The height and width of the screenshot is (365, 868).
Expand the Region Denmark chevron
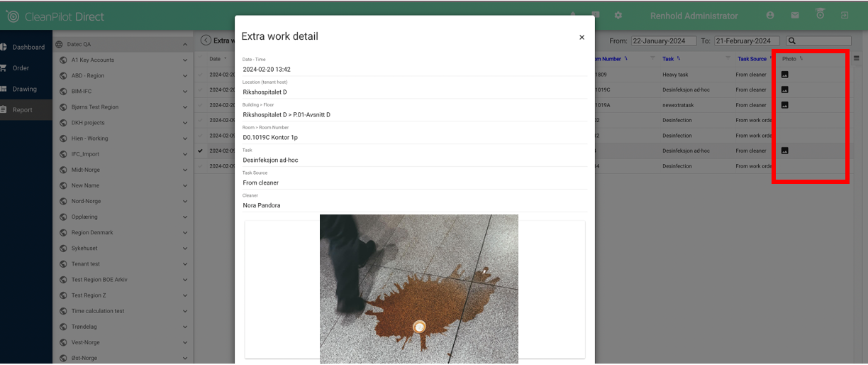[185, 233]
